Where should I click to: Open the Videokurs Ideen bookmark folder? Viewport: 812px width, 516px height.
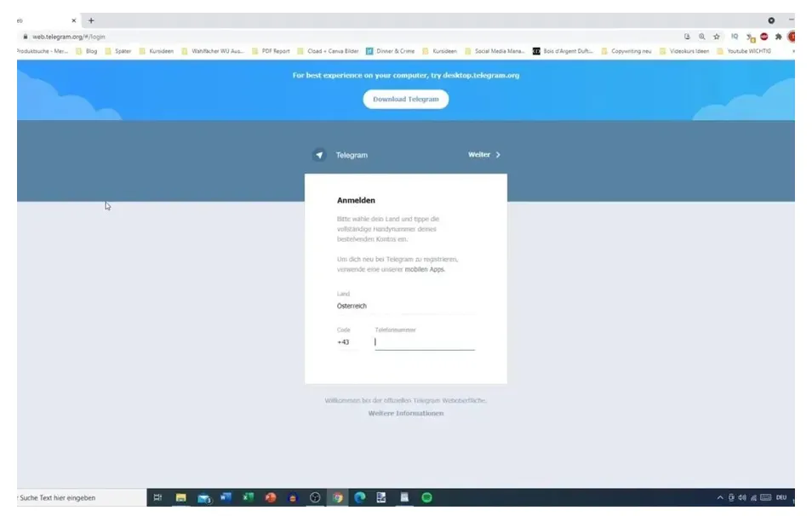684,51
